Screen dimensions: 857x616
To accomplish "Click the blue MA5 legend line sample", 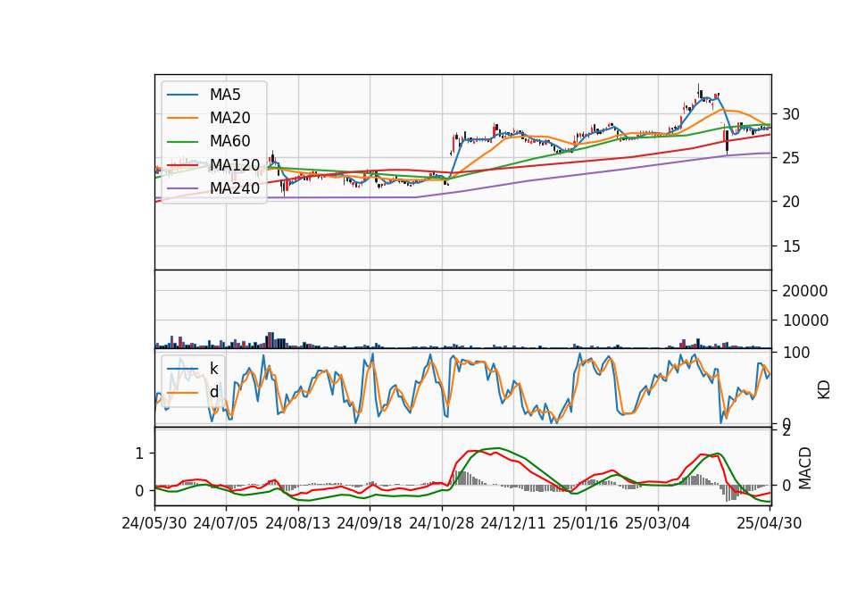I will pyautogui.click(x=182, y=95).
